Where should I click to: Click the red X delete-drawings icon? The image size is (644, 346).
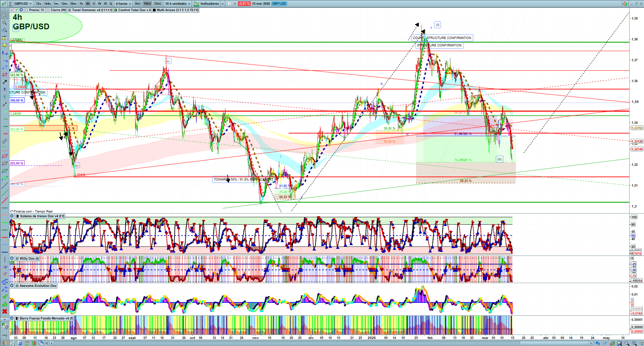[x=5, y=311]
